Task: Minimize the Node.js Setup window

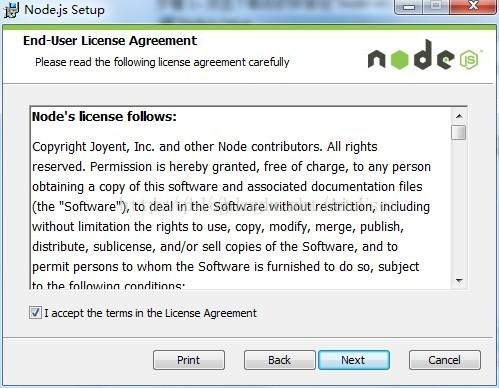Action: (409, 7)
